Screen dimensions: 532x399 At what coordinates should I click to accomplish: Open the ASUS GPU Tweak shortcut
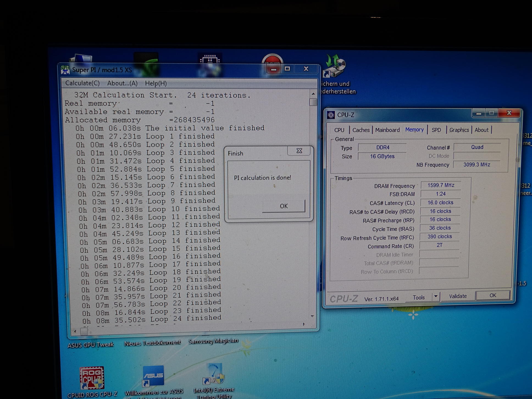91,344
